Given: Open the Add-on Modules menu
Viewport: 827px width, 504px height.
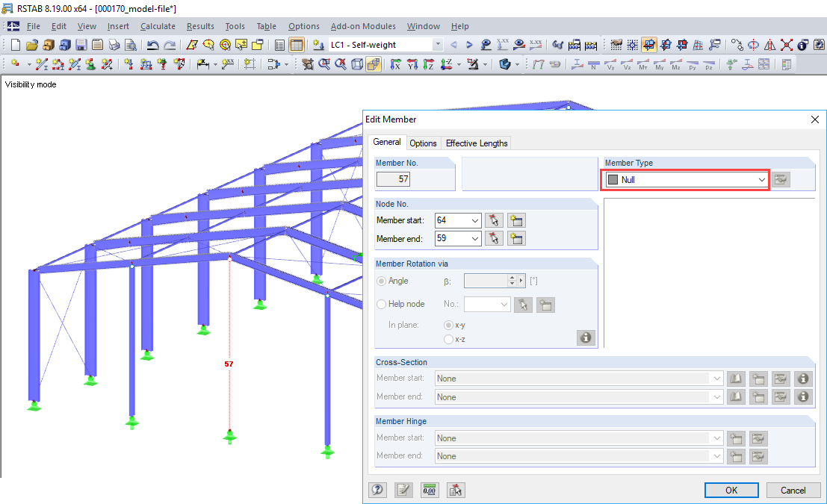Looking at the screenshot, I should point(363,26).
